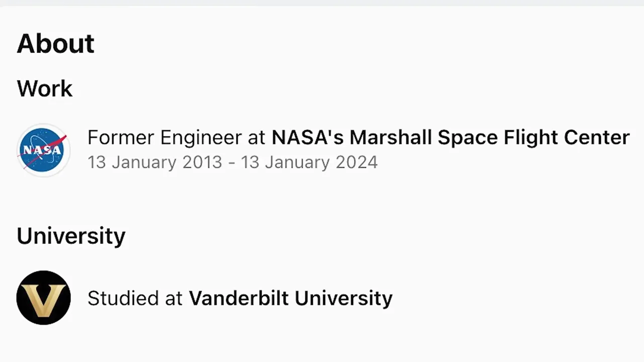644x362 pixels.
Task: Click the dash between the two dates
Action: click(231, 163)
